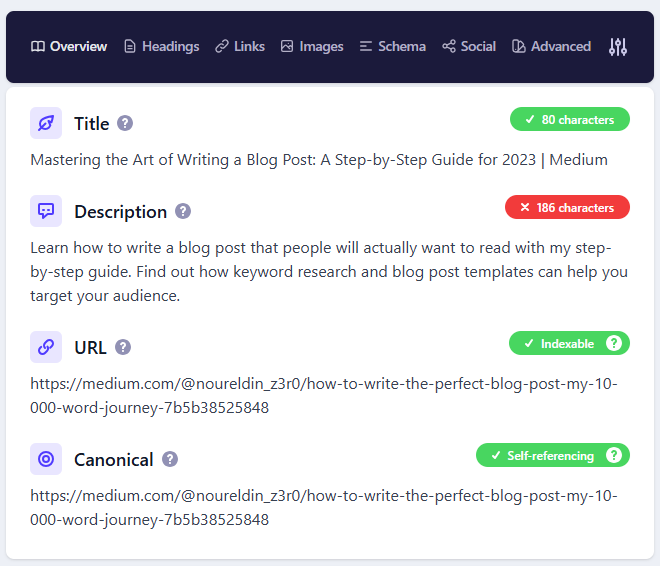660x566 pixels.
Task: Click the 80 characters badge
Action: pyautogui.click(x=569, y=120)
